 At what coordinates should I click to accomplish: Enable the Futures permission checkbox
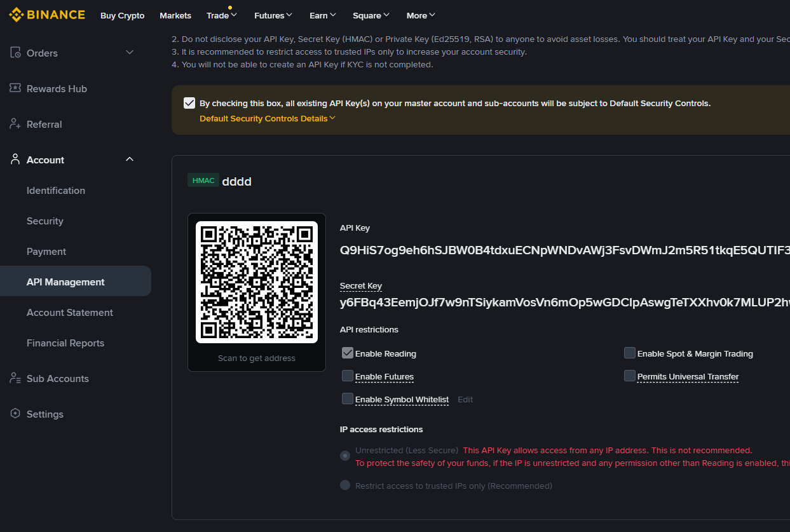pos(348,376)
